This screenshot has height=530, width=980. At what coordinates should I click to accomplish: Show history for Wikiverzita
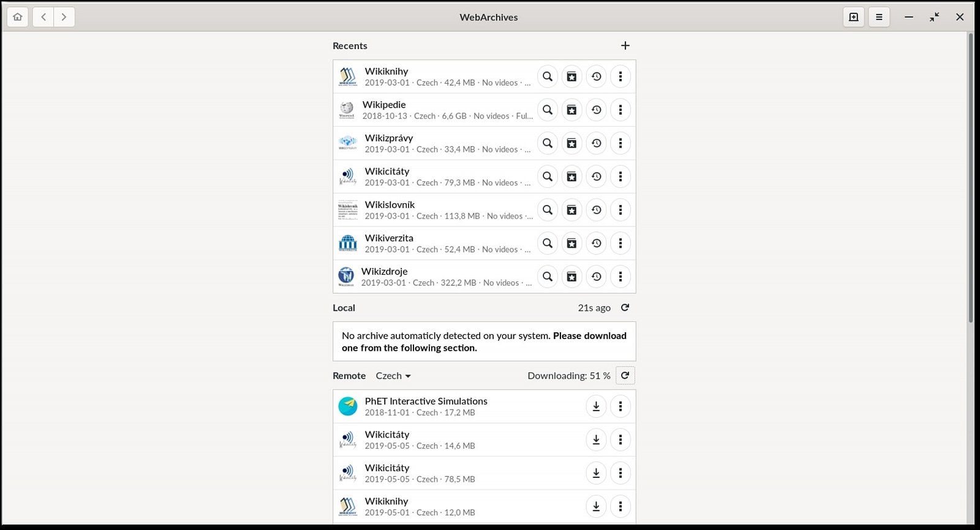pyautogui.click(x=596, y=243)
